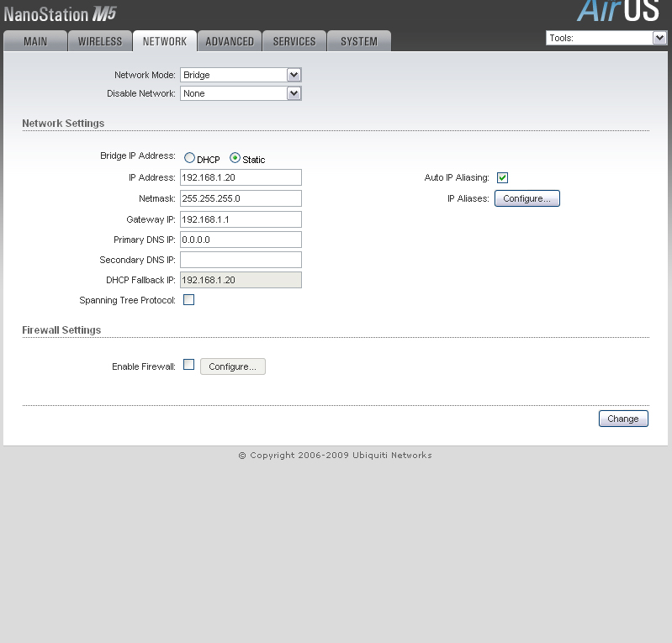Image resolution: width=672 pixels, height=643 pixels.
Task: Click the Bridge IP Address label
Action: [138, 155]
